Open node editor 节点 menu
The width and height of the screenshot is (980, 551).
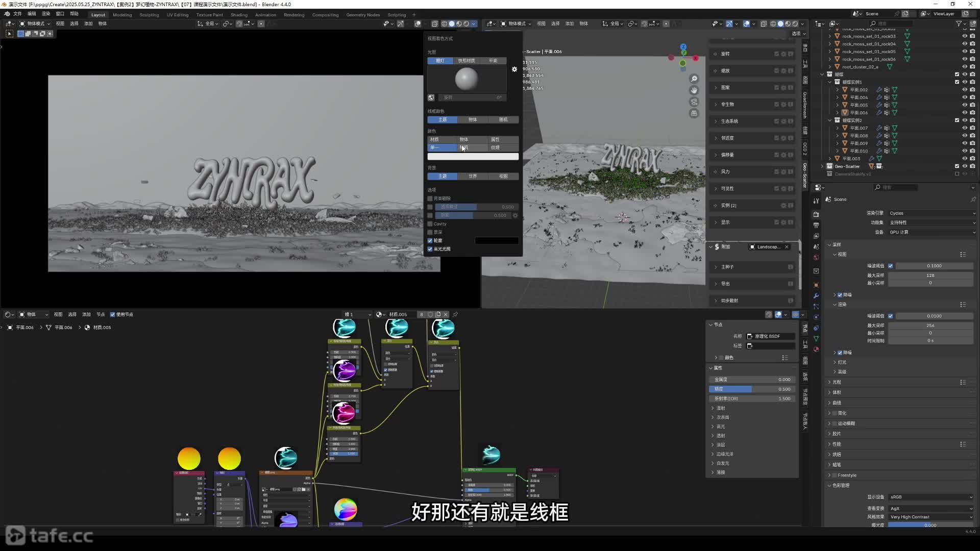101,314
